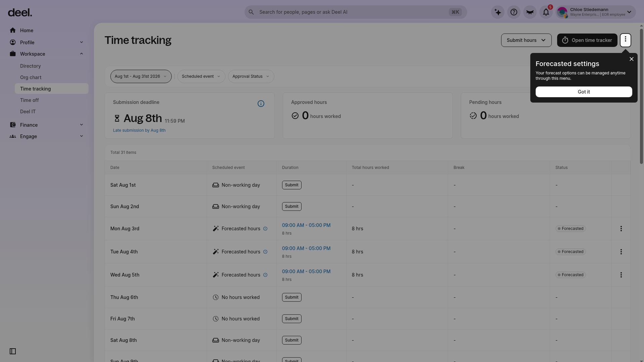Click the Profile person icon
The width and height of the screenshot is (644, 362).
click(13, 43)
